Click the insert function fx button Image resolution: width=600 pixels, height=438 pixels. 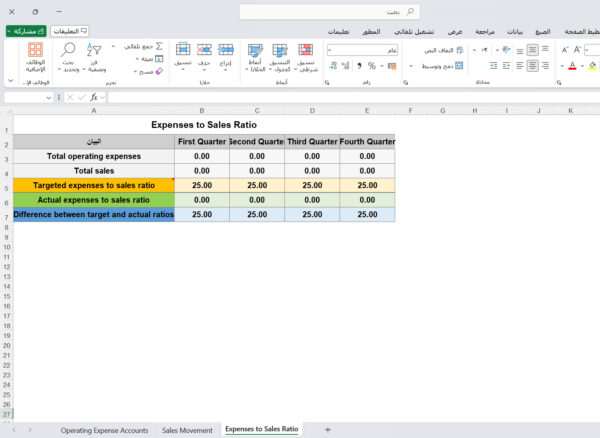pyautogui.click(x=94, y=97)
